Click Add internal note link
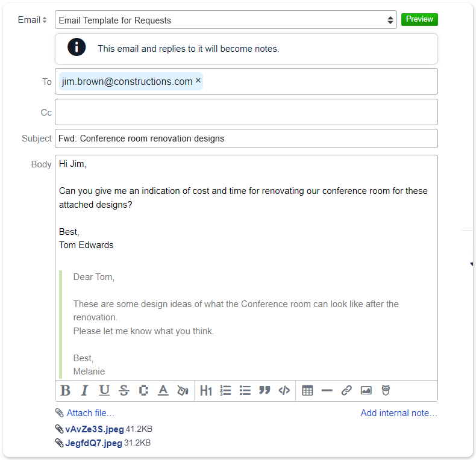Screen dimensions: 476x460 pyautogui.click(x=399, y=413)
